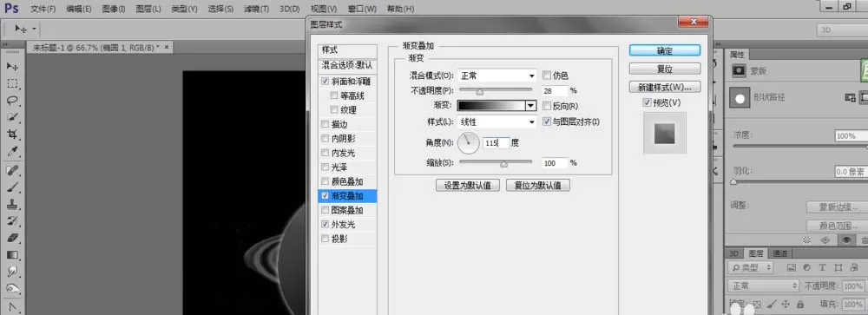This screenshot has width=868, height=315.
Task: Lock image pixels brush icon
Action: [x=771, y=305]
